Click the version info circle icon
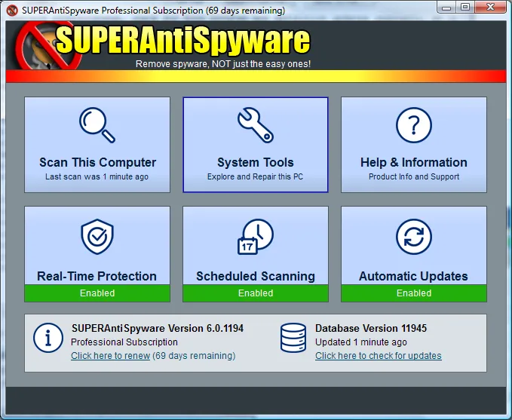The height and width of the screenshot is (420, 512). click(x=48, y=339)
